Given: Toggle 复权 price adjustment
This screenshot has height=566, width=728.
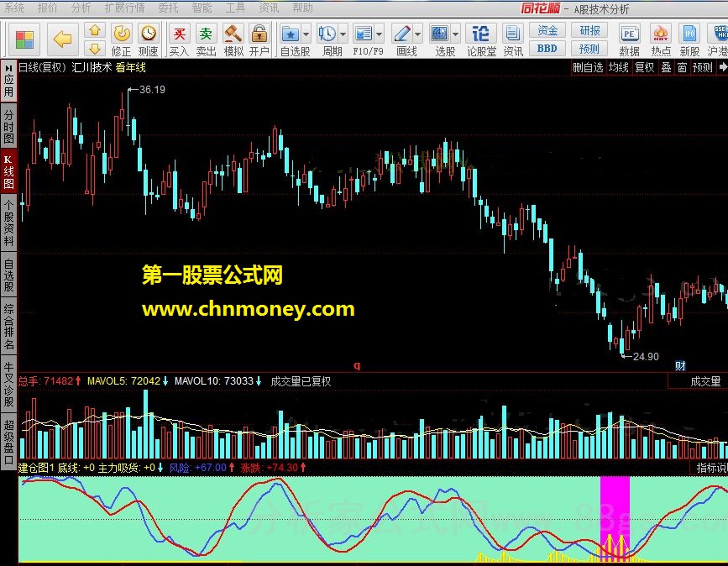Looking at the screenshot, I should tap(644, 67).
